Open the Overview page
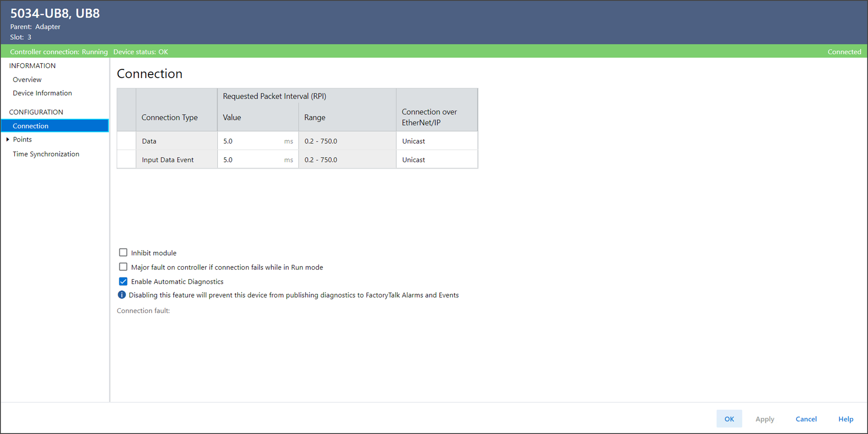This screenshot has width=868, height=434. (27, 79)
